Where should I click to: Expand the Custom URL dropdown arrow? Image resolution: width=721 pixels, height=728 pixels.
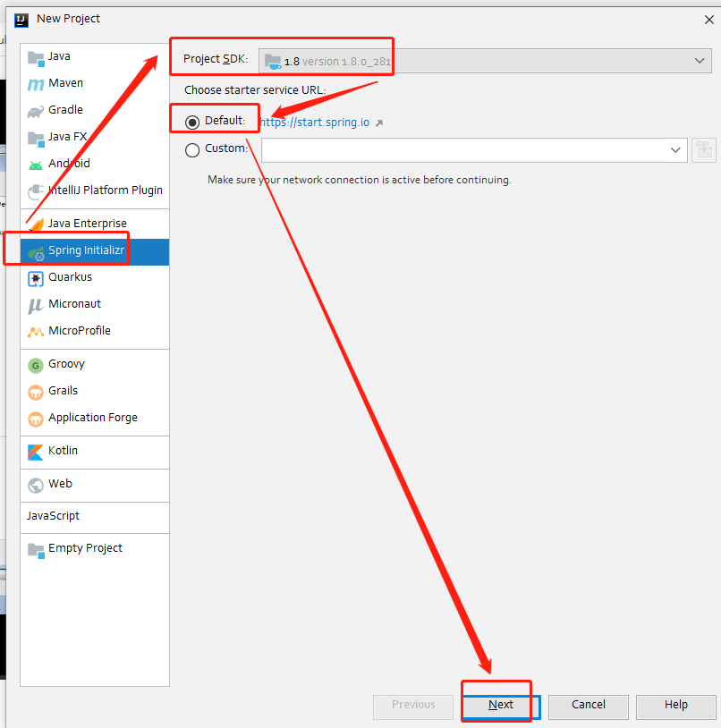[x=675, y=150]
